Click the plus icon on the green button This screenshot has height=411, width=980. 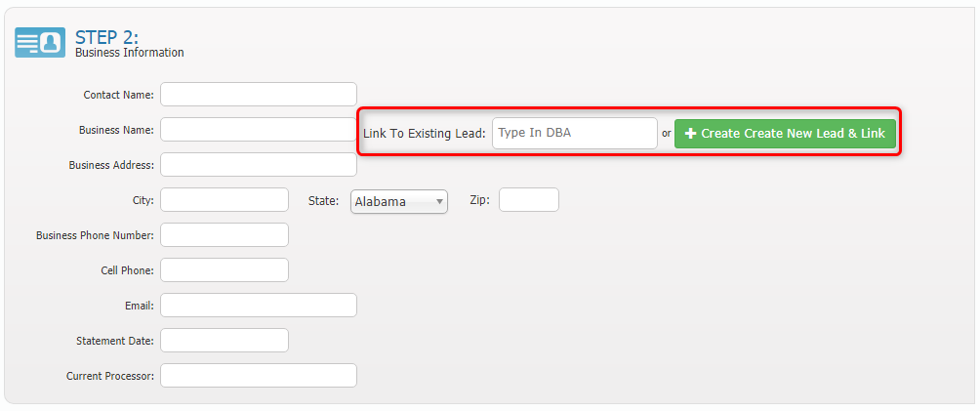click(x=691, y=134)
